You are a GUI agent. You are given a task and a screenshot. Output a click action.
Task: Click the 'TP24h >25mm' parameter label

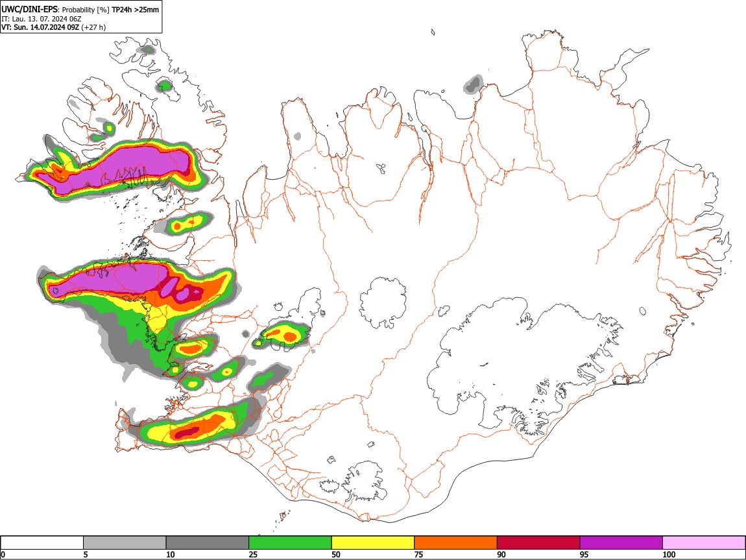coord(135,10)
